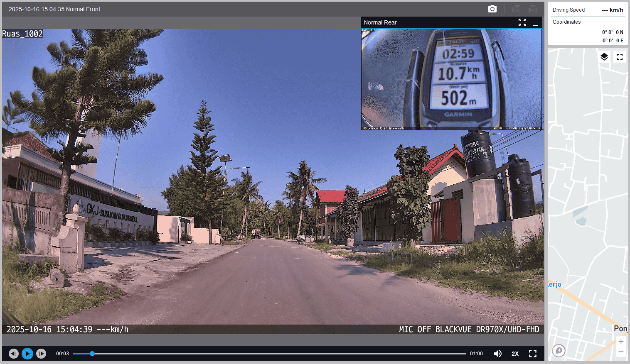Click the playback progress slider handle
The width and height of the screenshot is (630, 364).
tap(92, 354)
